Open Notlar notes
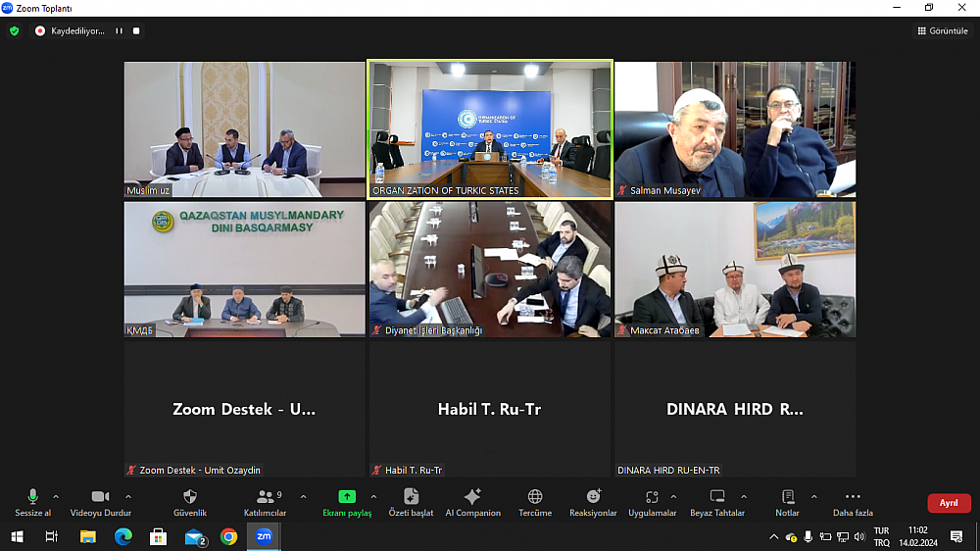Viewport: 980px width, 551px height. 788,503
